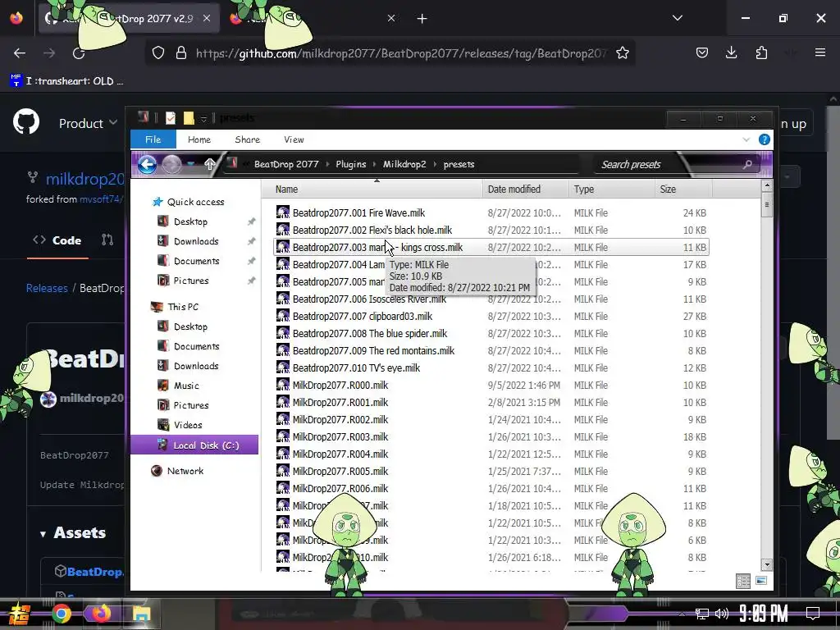Open Firefox from the taskbar
This screenshot has height=630, width=840.
(101, 614)
